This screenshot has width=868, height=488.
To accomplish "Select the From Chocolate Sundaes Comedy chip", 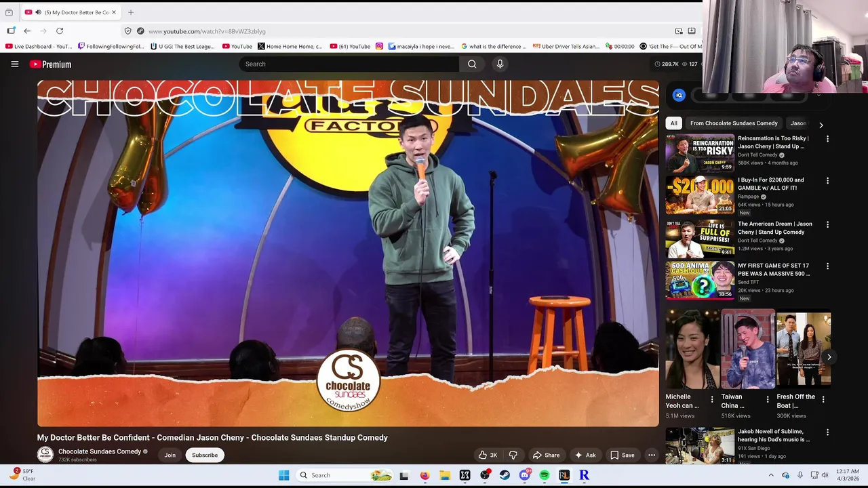I will (734, 123).
